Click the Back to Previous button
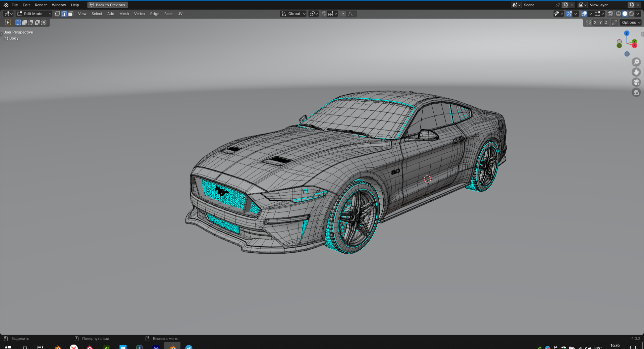The height and width of the screenshot is (349, 644). click(107, 5)
